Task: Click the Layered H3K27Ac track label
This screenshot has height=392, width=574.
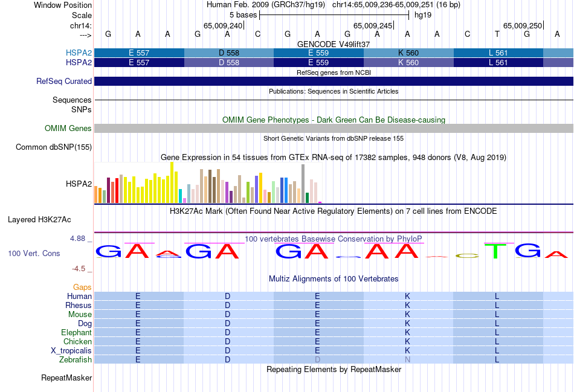Action: point(39,220)
